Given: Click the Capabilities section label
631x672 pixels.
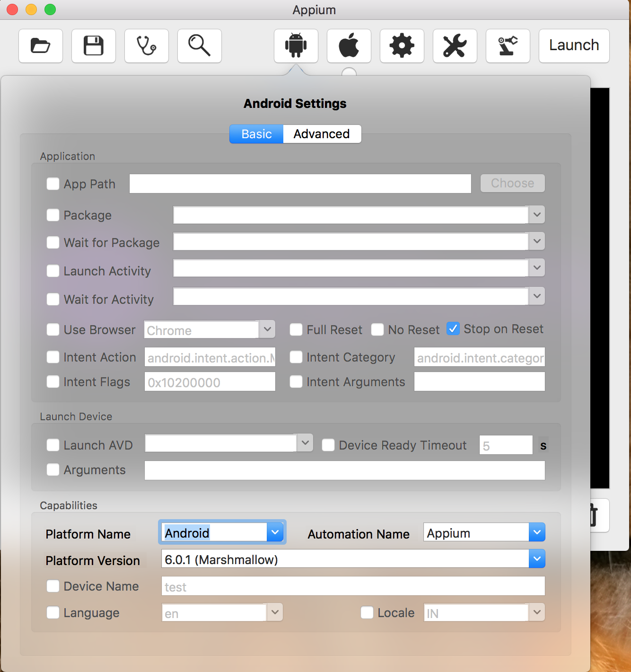Looking at the screenshot, I should (69, 505).
